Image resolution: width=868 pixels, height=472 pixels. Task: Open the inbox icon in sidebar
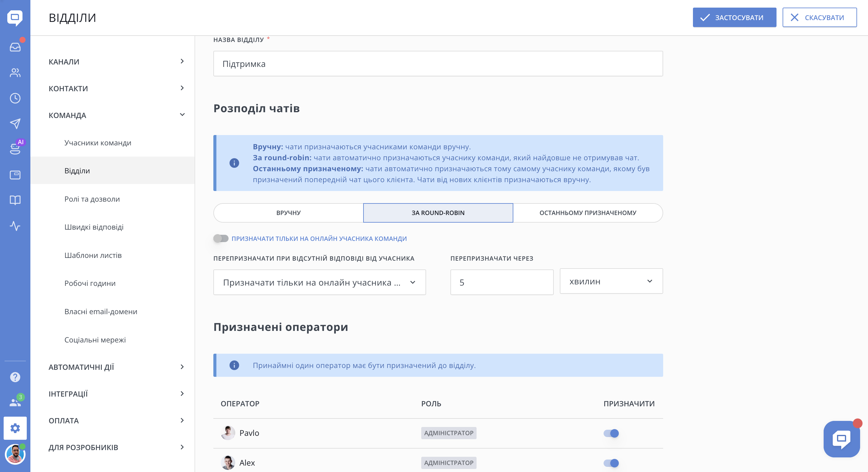[x=15, y=47]
